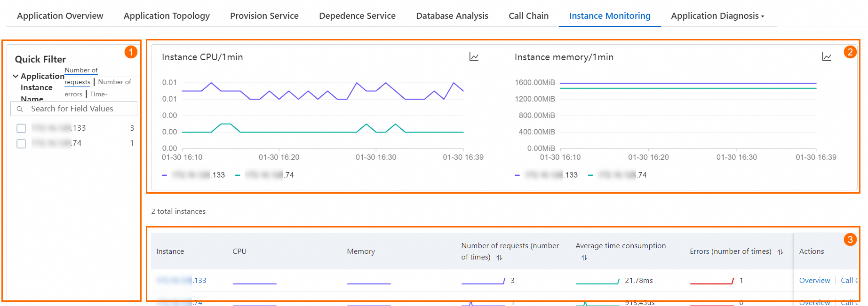The image size is (868, 306).
Task: Click the red errors sparkline for .133 instance
Action: click(712, 281)
